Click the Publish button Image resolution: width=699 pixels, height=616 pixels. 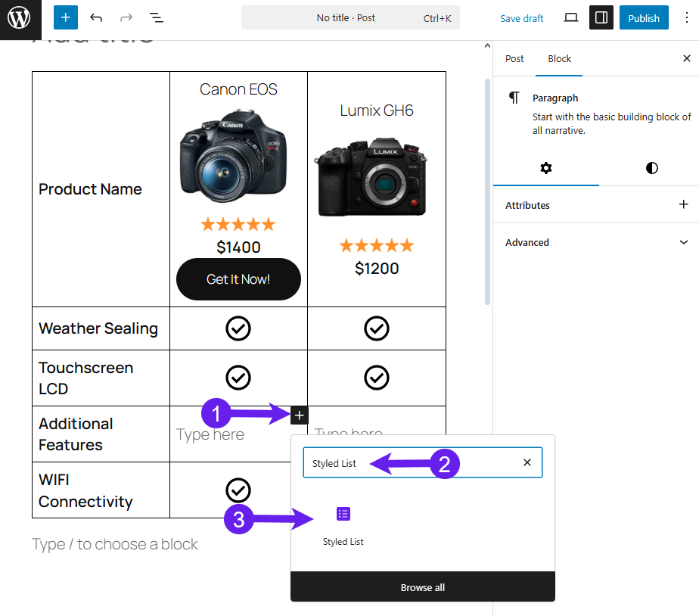[x=644, y=17]
